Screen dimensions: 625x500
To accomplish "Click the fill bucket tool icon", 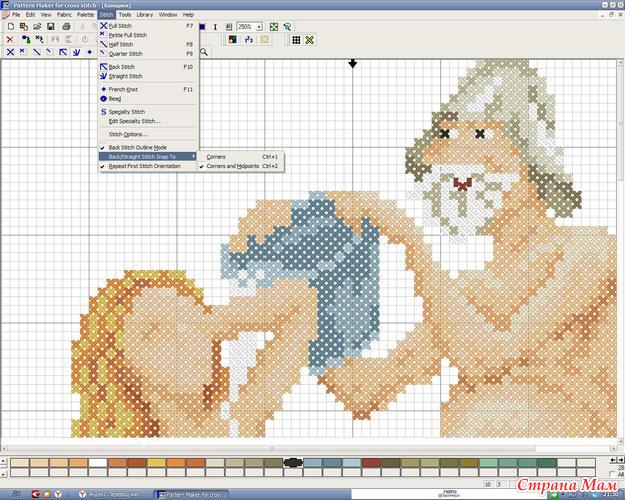I will pos(26,39).
